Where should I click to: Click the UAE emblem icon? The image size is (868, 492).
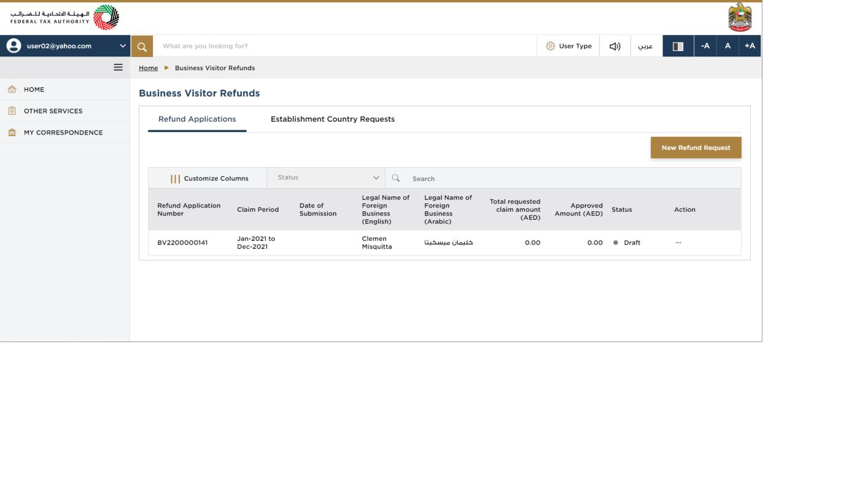(740, 17)
